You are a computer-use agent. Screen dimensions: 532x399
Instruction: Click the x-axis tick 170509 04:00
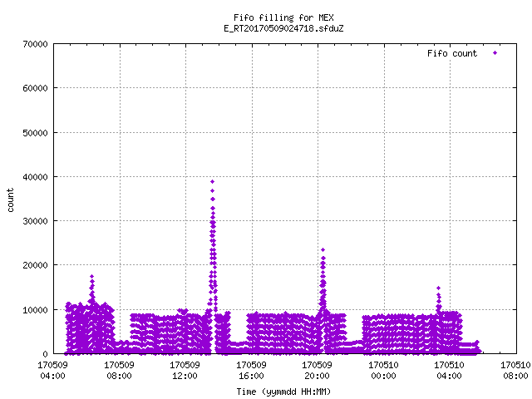[52, 371]
